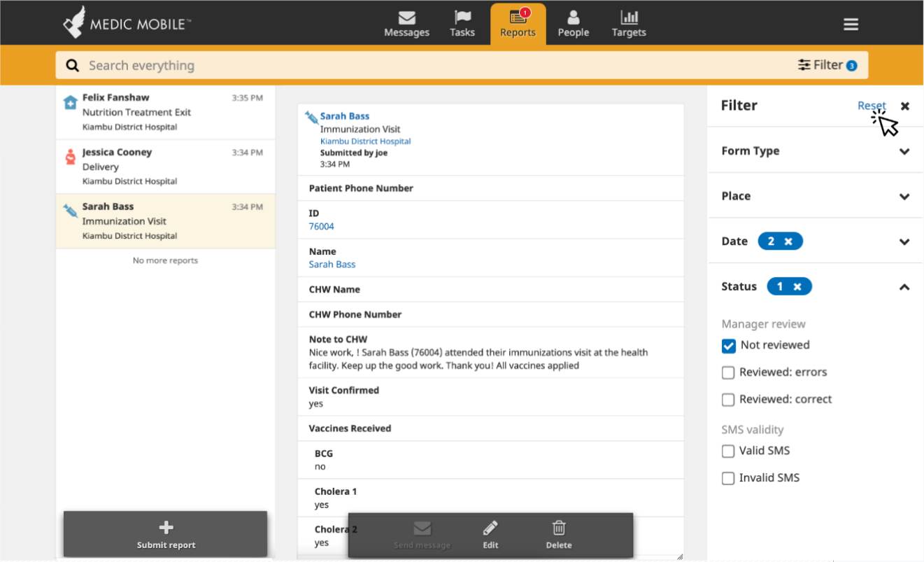Clear the Date filter badge
The height and width of the screenshot is (562, 924).
point(788,241)
